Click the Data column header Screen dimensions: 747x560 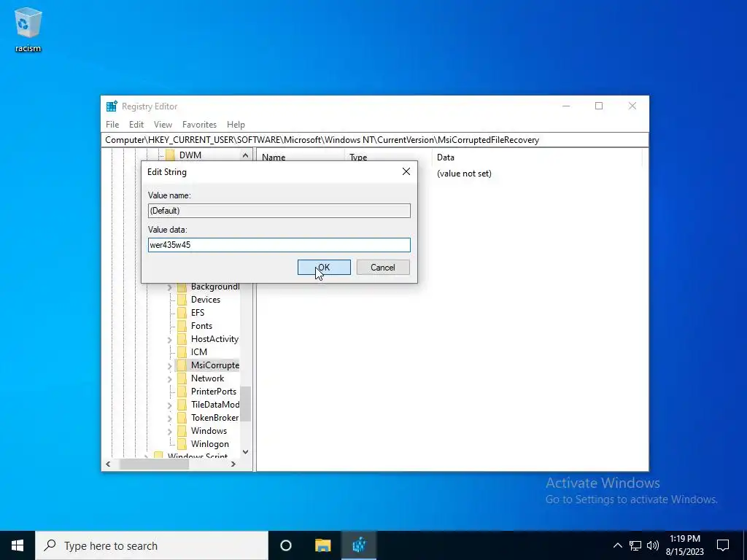coord(536,157)
